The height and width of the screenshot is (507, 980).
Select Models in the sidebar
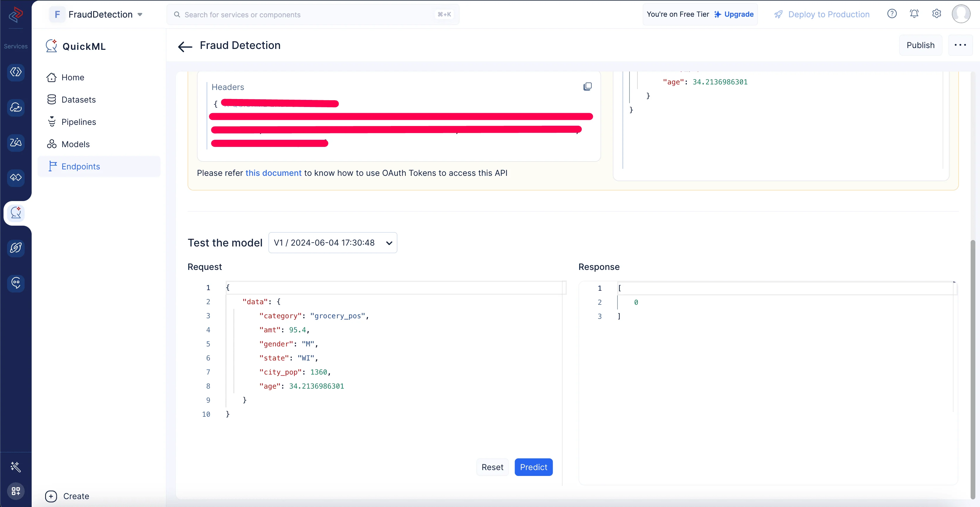pyautogui.click(x=75, y=144)
